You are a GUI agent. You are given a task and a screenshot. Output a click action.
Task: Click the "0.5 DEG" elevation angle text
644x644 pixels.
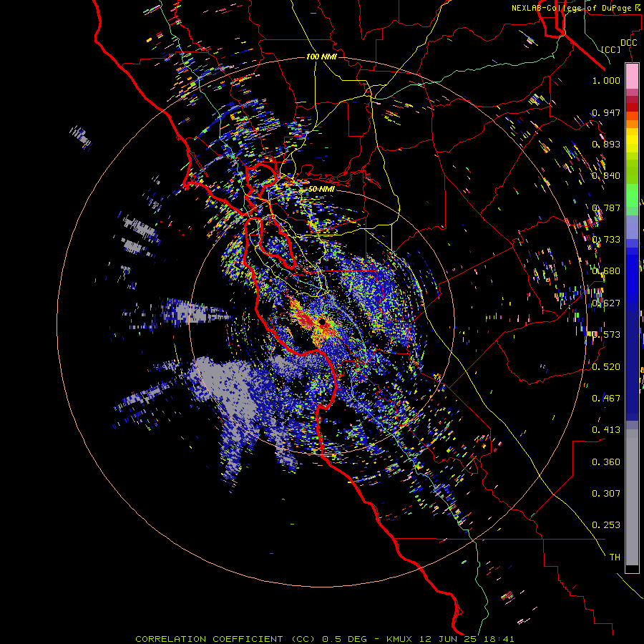pos(346,639)
